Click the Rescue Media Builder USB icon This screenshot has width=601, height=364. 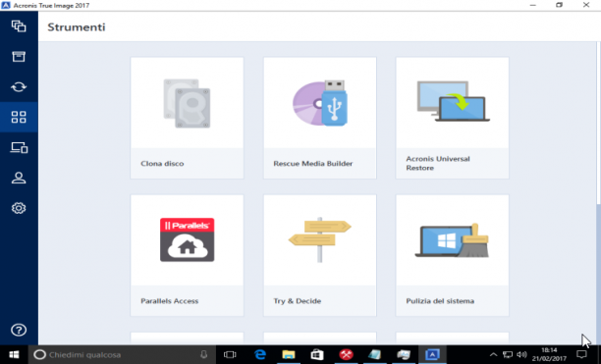(x=320, y=103)
